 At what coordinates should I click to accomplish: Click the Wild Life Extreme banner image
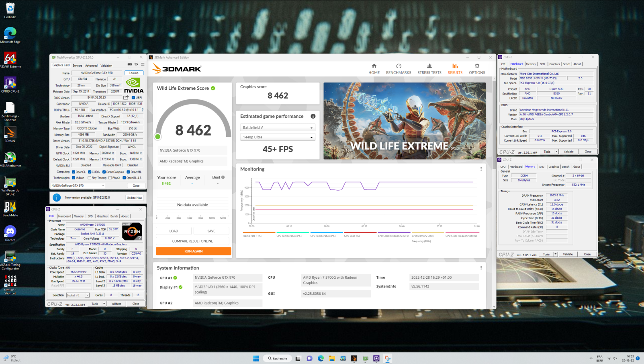[x=405, y=121]
